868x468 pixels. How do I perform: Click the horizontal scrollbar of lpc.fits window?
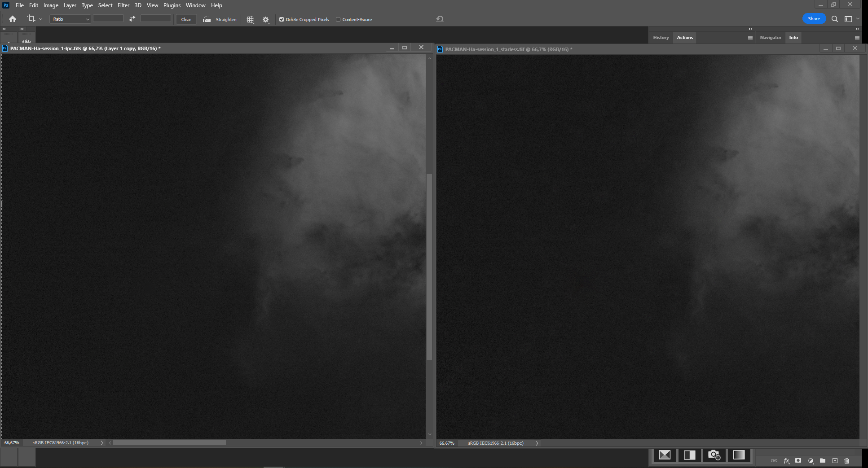click(169, 442)
